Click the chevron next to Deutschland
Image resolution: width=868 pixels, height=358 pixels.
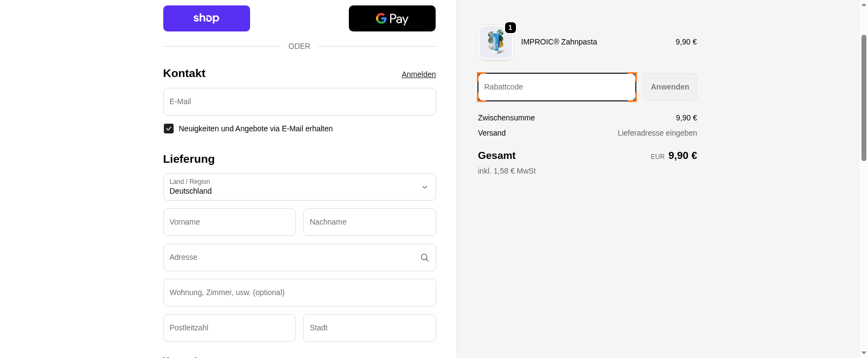pyautogui.click(x=425, y=187)
